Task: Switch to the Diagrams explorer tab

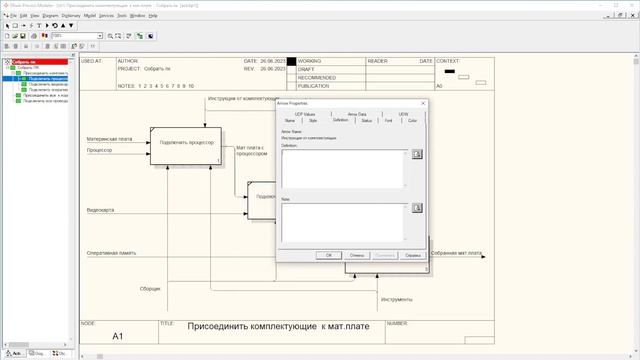Action: click(x=37, y=353)
